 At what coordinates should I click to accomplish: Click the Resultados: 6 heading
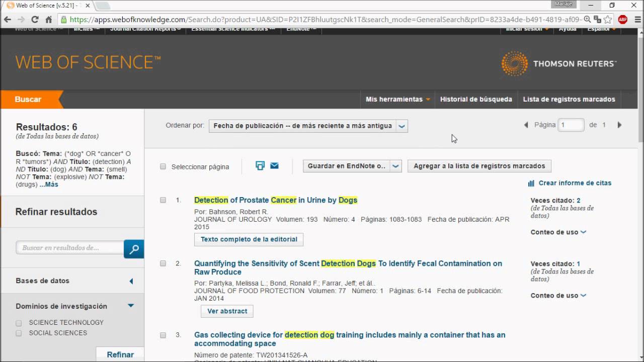[x=47, y=127]
